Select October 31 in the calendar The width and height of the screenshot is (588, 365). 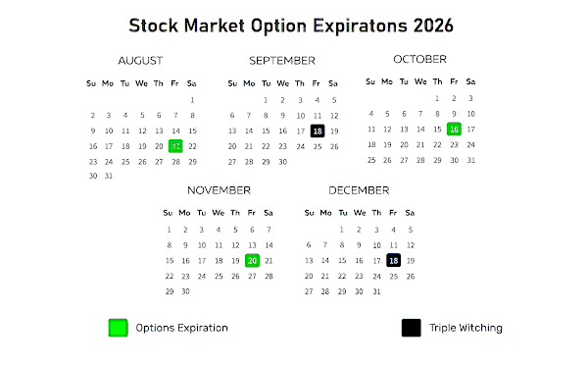pos(471,160)
